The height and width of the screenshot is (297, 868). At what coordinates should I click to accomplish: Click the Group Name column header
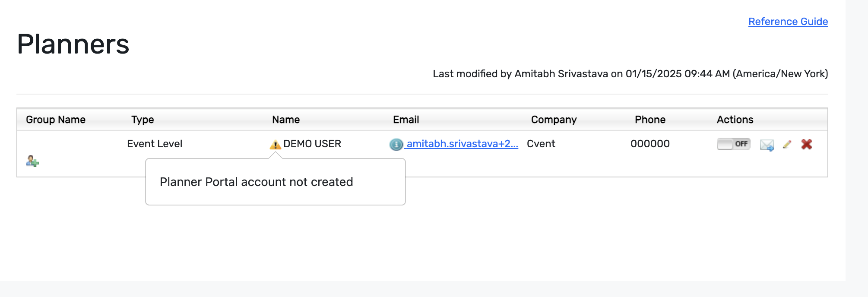point(56,120)
